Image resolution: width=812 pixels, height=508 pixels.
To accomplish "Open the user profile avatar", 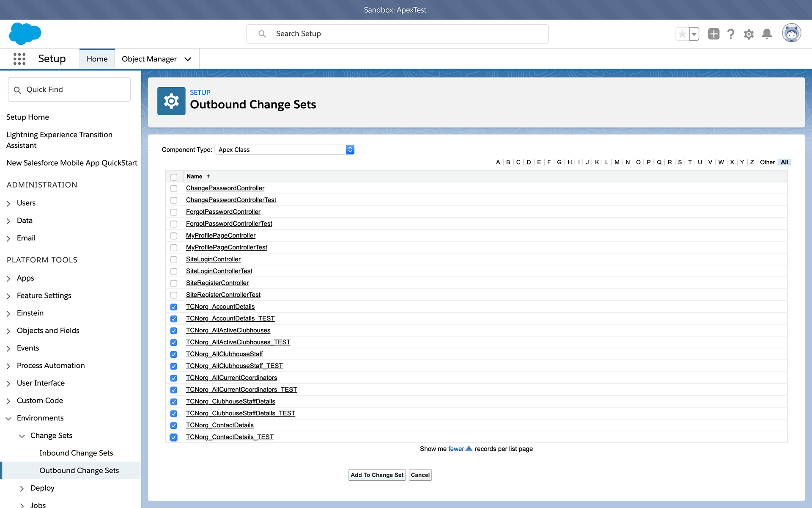I will pyautogui.click(x=791, y=33).
